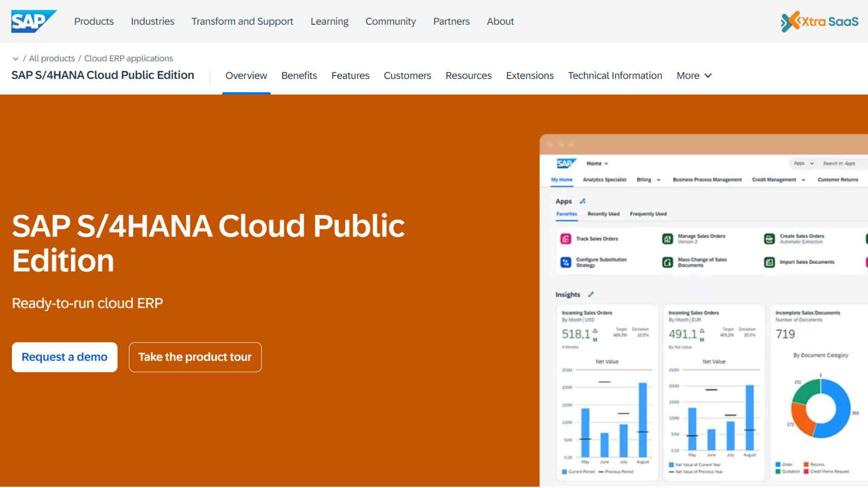Viewport: 868px width, 488px height.
Task: Switch to the Benefits tab
Action: [299, 75]
